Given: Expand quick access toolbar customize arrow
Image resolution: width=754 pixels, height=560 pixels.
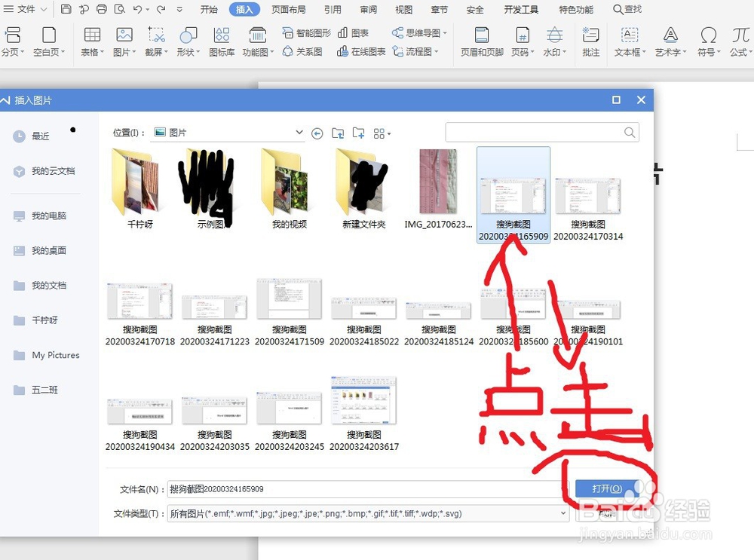Looking at the screenshot, I should pos(180,9).
